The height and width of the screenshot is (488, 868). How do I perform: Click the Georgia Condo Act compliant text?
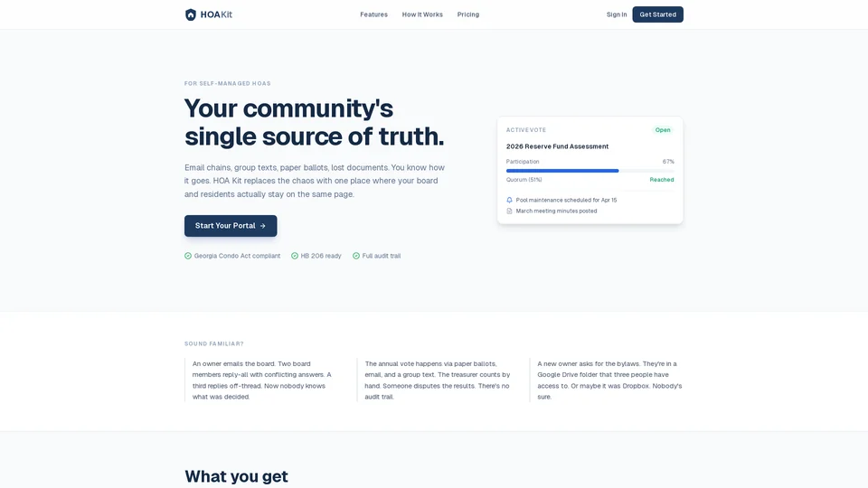click(x=237, y=256)
